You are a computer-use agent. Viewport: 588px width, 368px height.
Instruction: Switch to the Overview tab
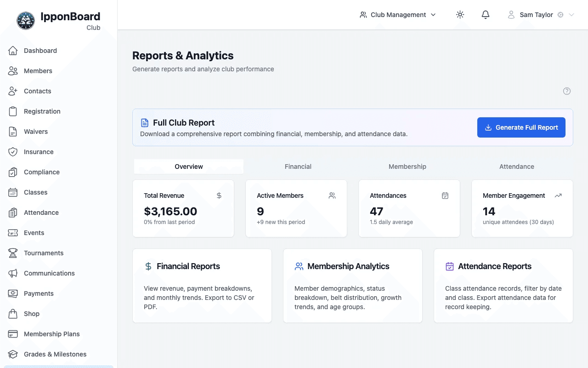(x=189, y=167)
